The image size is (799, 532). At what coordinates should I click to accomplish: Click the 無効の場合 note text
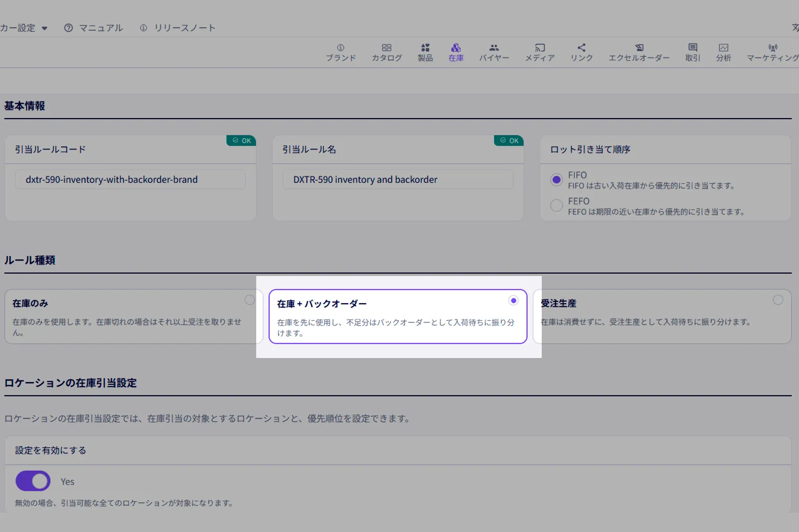point(124,503)
